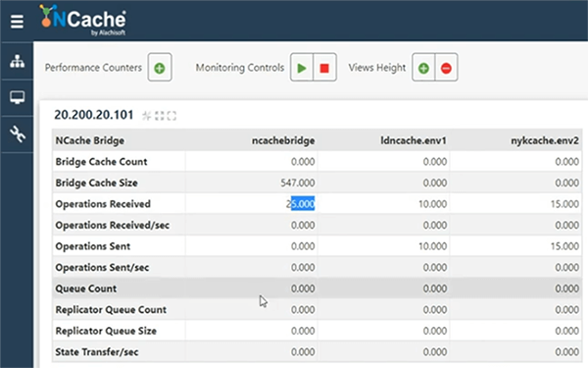Click ncachebridge Bridge Cache Count value 0.000
The height and width of the screenshot is (368, 588).
[x=303, y=162]
